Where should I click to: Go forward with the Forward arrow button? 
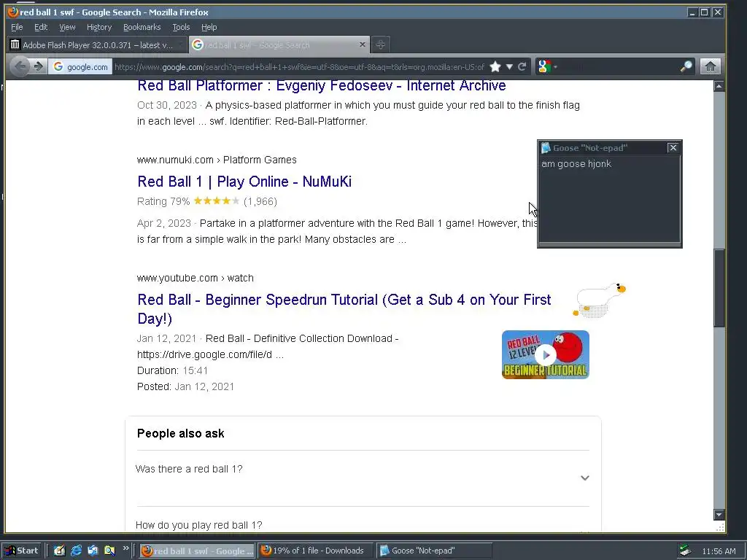[x=38, y=66]
